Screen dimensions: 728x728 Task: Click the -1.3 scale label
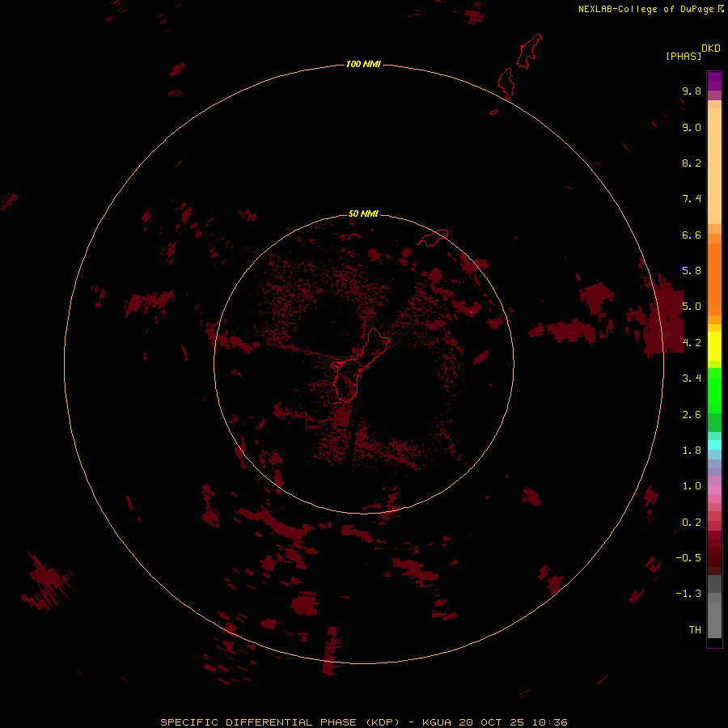click(688, 594)
